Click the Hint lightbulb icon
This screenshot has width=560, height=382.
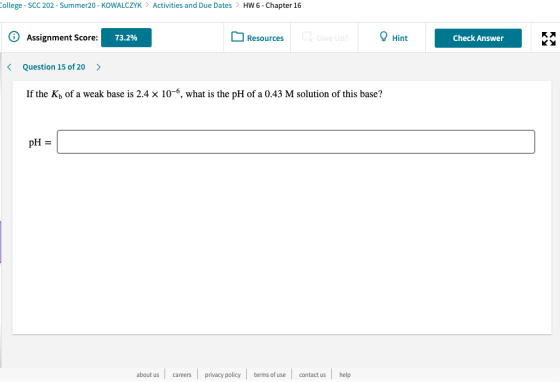pos(383,36)
